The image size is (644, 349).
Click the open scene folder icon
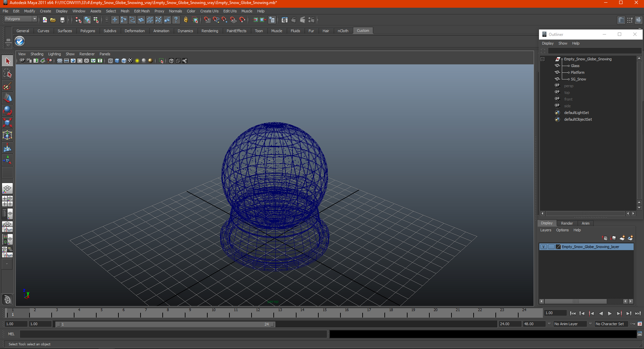point(53,20)
